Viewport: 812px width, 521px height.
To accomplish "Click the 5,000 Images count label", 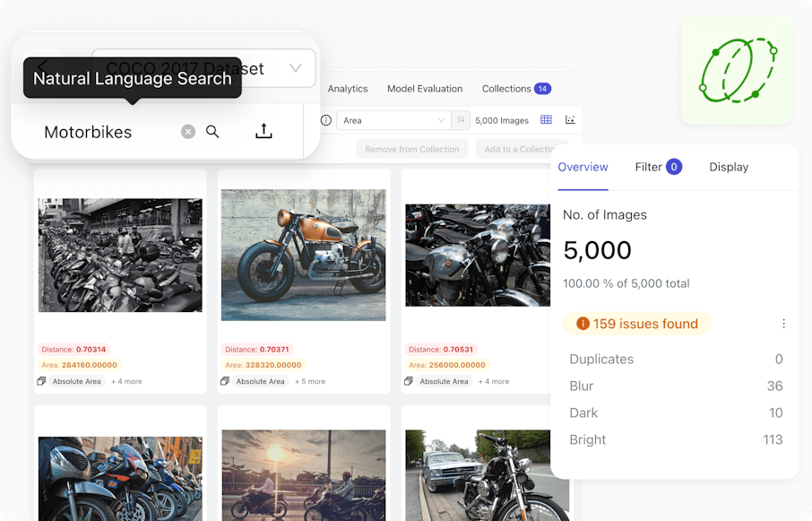I will (x=502, y=120).
